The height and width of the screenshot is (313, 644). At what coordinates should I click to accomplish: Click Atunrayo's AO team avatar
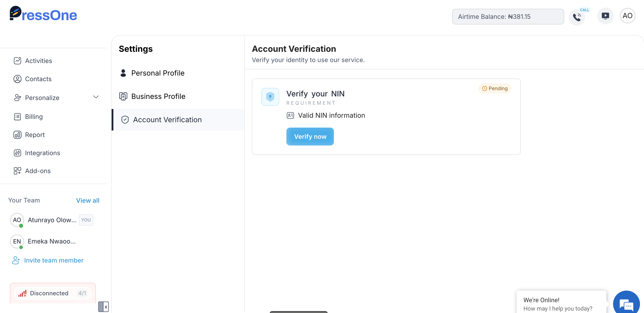point(17,220)
